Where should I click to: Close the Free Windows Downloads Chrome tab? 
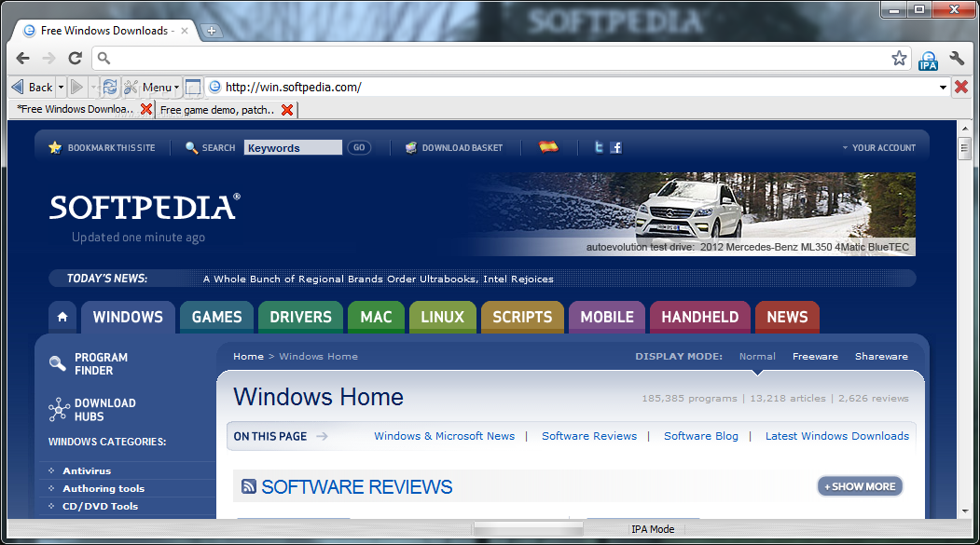click(x=185, y=31)
